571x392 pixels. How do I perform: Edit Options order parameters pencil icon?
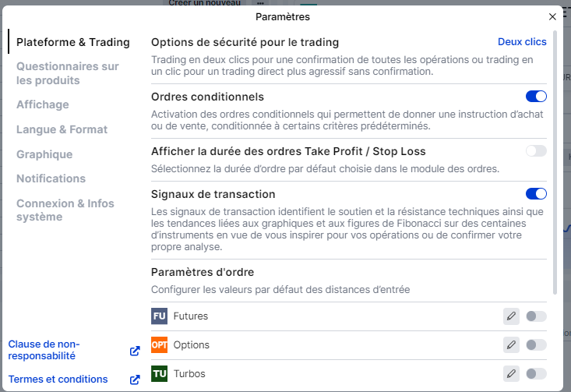(x=511, y=344)
